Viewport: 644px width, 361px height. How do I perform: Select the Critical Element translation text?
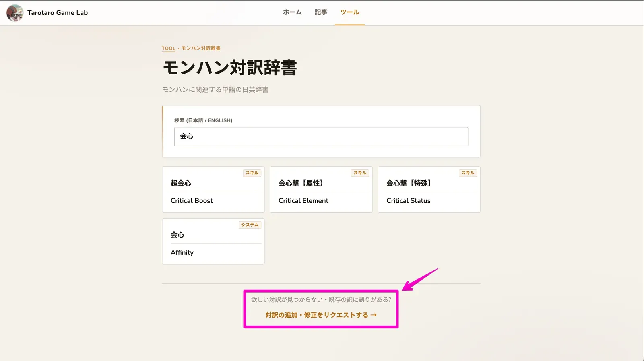pos(303,200)
